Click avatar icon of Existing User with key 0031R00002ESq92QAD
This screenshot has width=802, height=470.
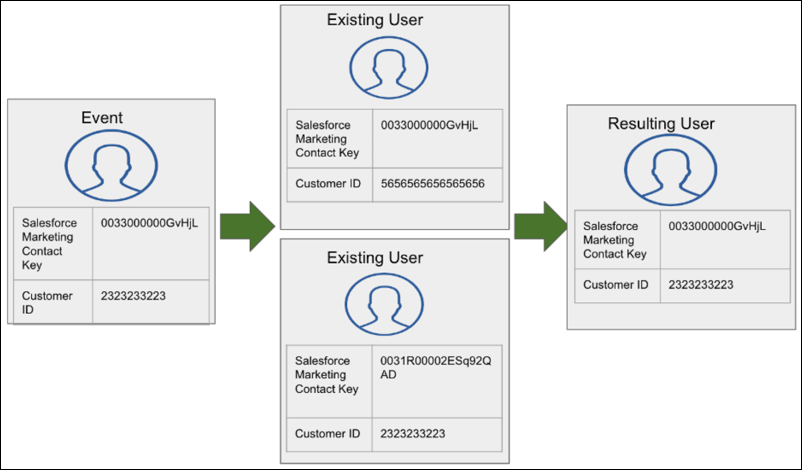pos(384,304)
